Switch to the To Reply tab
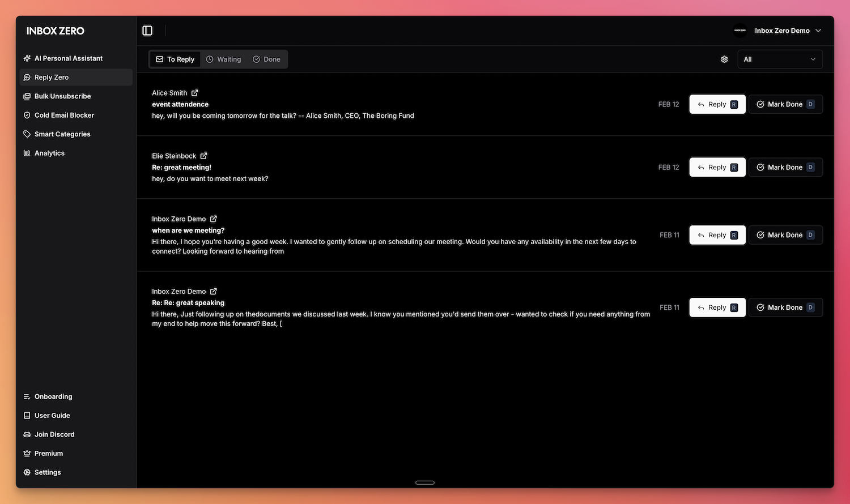The width and height of the screenshot is (850, 504). 175,59
